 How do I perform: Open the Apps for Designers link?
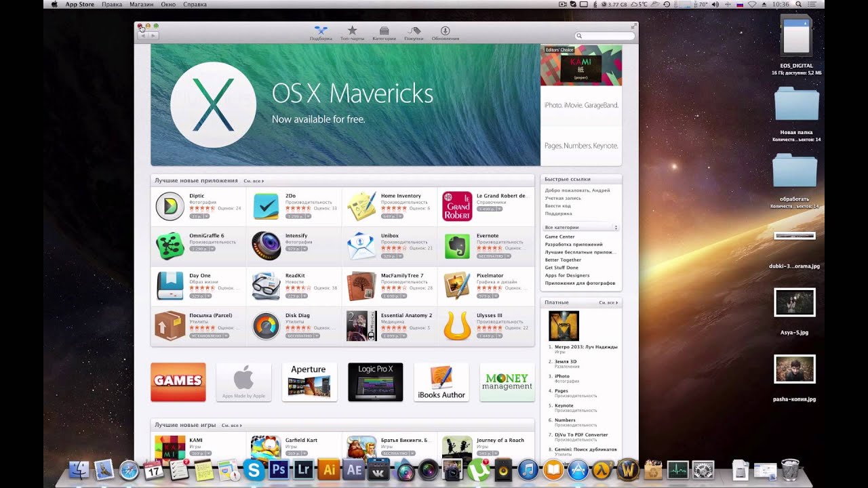tap(567, 275)
